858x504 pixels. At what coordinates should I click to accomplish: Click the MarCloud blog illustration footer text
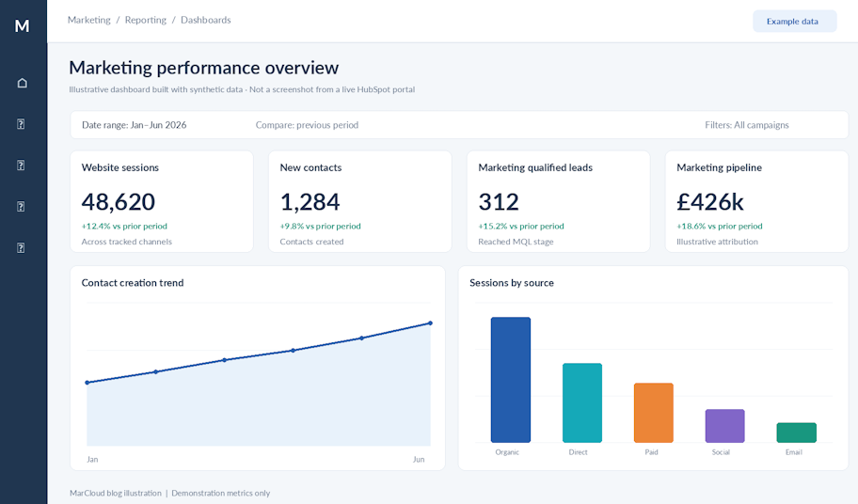click(116, 493)
